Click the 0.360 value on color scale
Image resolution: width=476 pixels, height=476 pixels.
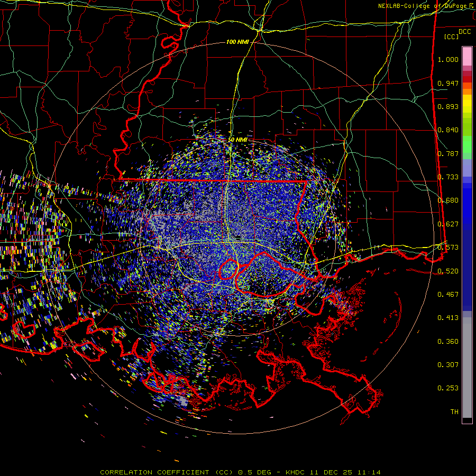[x=448, y=342]
